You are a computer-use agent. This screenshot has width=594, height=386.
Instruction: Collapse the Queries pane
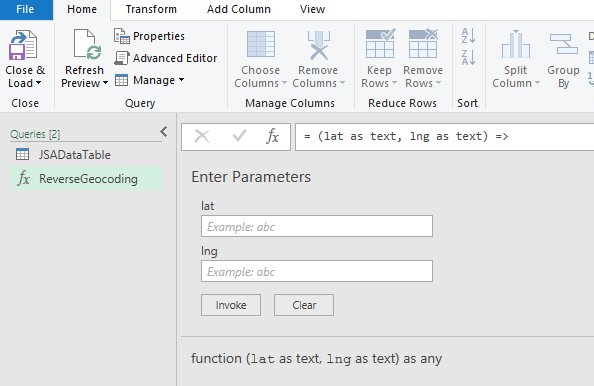coord(164,131)
